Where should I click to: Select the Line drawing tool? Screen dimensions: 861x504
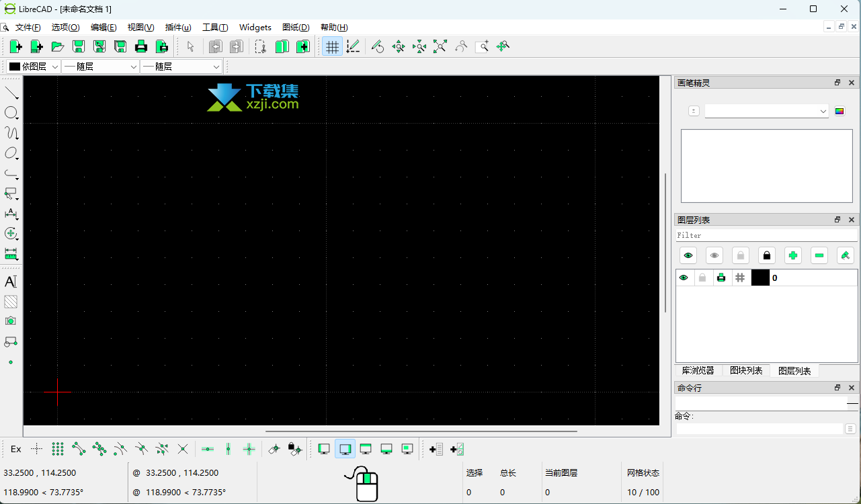[11, 92]
